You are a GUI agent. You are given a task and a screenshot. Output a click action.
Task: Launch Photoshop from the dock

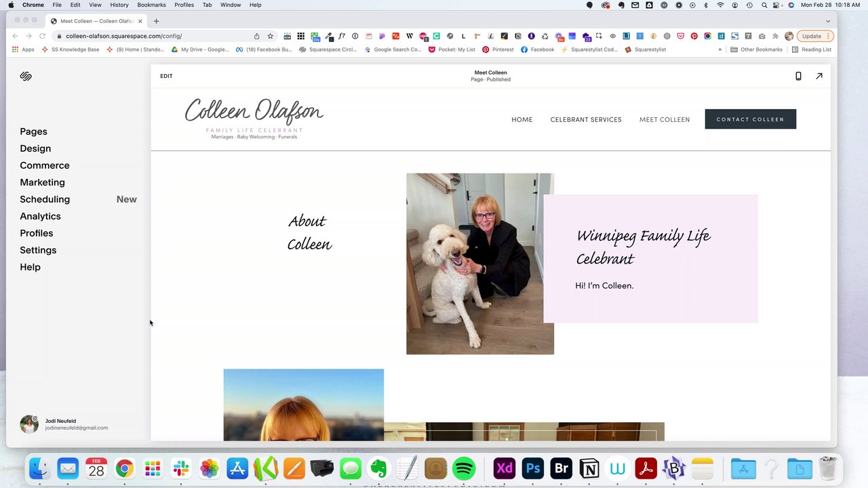tap(533, 468)
